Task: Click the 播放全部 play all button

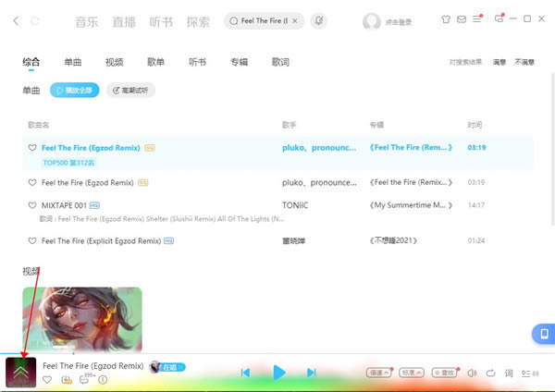Action: pos(75,91)
